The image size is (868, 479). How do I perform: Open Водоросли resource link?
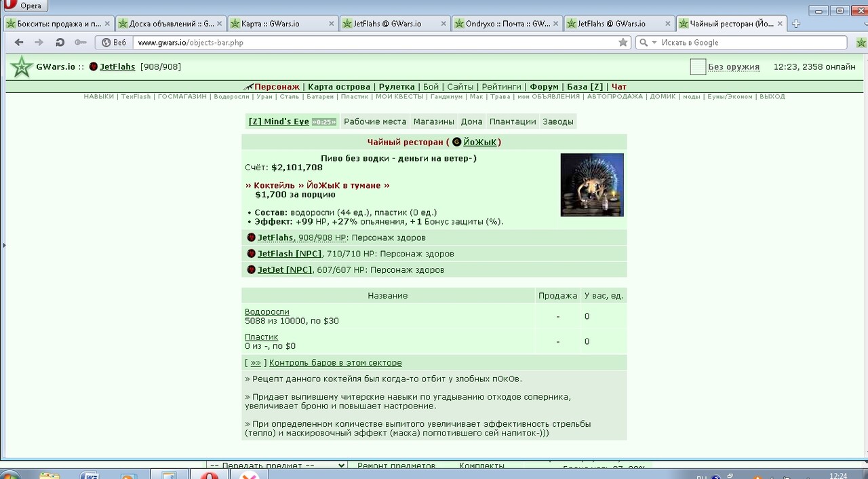267,311
